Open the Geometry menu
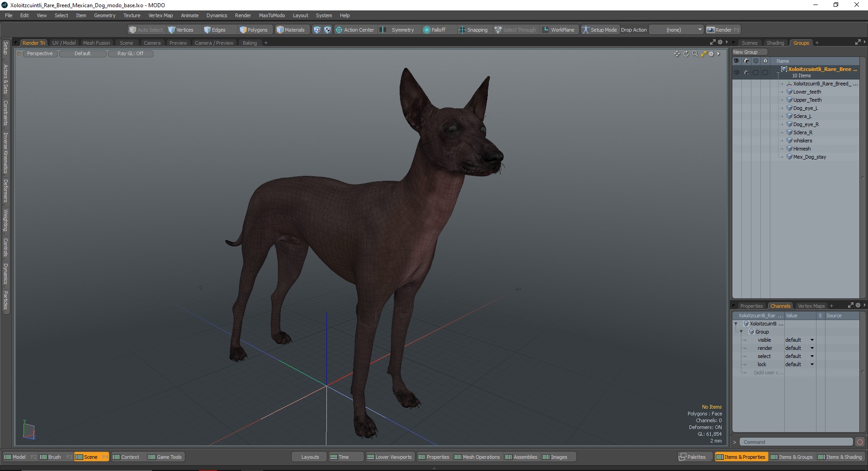The height and width of the screenshot is (471, 868). pyautogui.click(x=104, y=15)
